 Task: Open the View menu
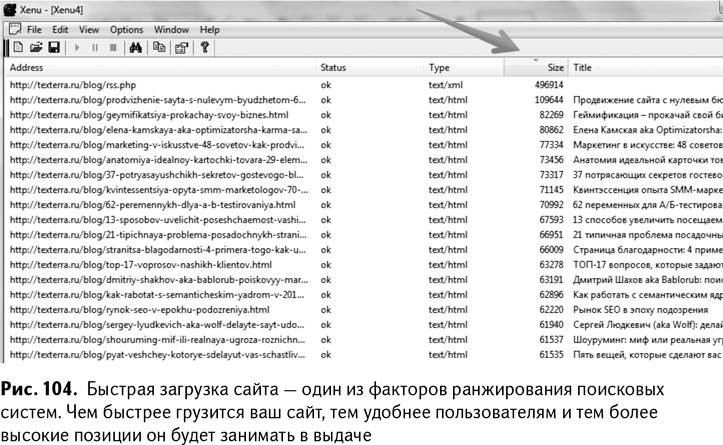tap(89, 30)
